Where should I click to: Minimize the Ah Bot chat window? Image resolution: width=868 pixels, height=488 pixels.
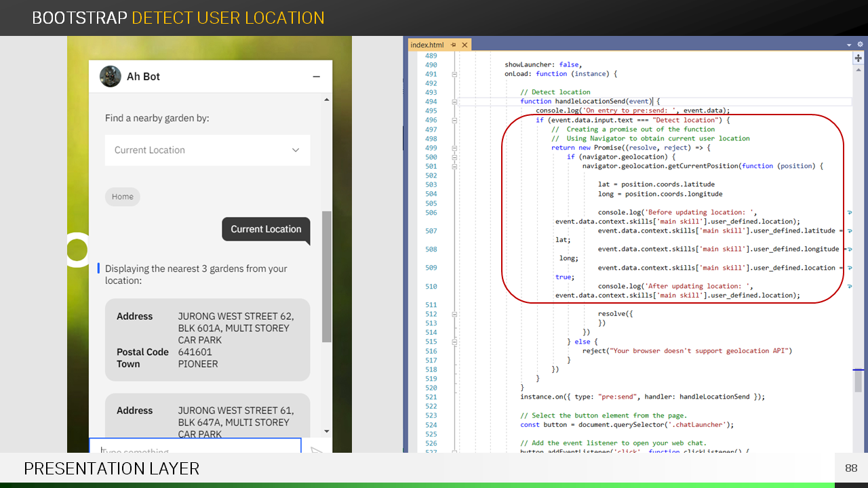(316, 77)
